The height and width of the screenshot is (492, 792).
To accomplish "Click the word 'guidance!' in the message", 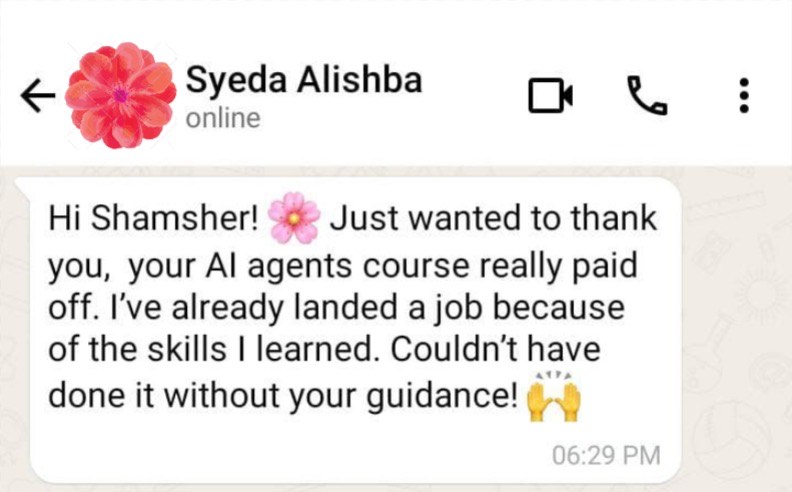I will [x=442, y=396].
